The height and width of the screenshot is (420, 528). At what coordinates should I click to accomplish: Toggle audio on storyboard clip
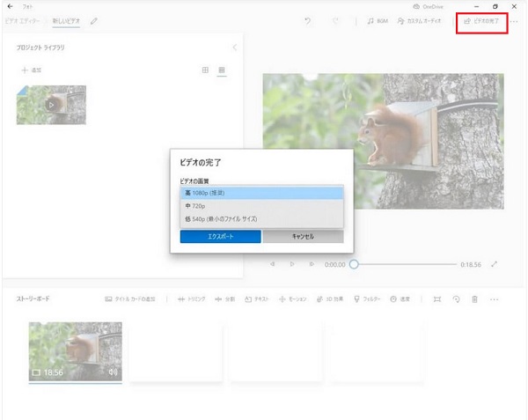[113, 372]
